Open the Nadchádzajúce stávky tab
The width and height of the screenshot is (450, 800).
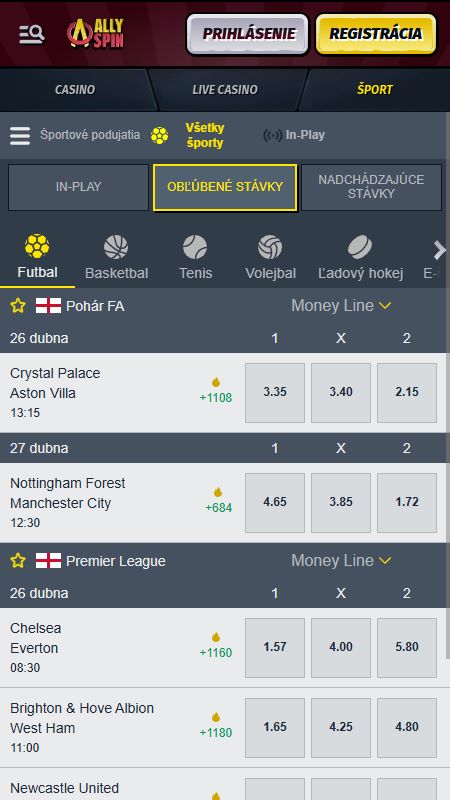tap(371, 187)
